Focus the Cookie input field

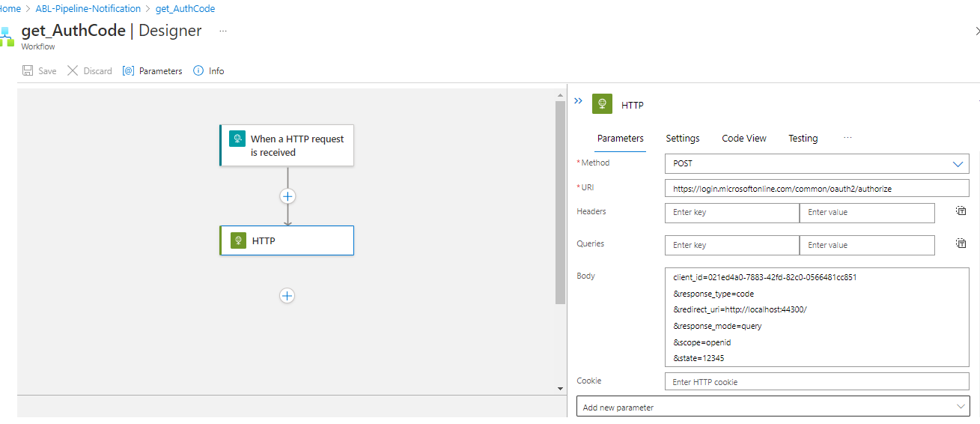pos(817,381)
